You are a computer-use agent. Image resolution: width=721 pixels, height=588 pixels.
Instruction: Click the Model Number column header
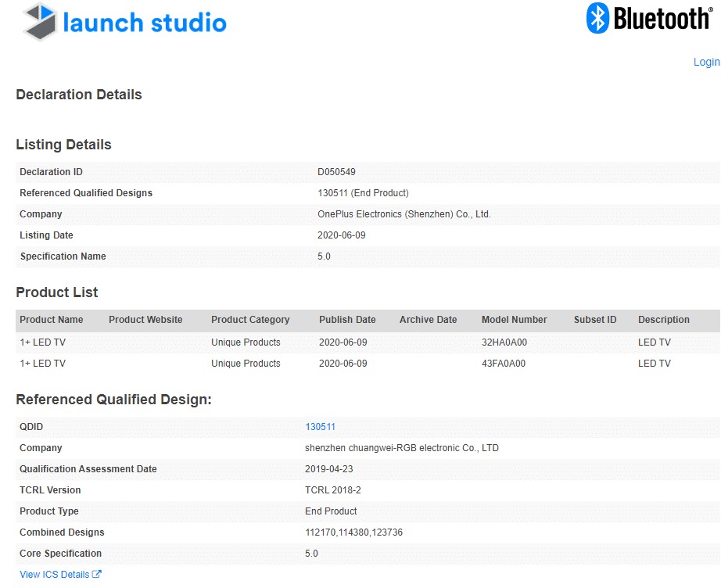(x=514, y=320)
